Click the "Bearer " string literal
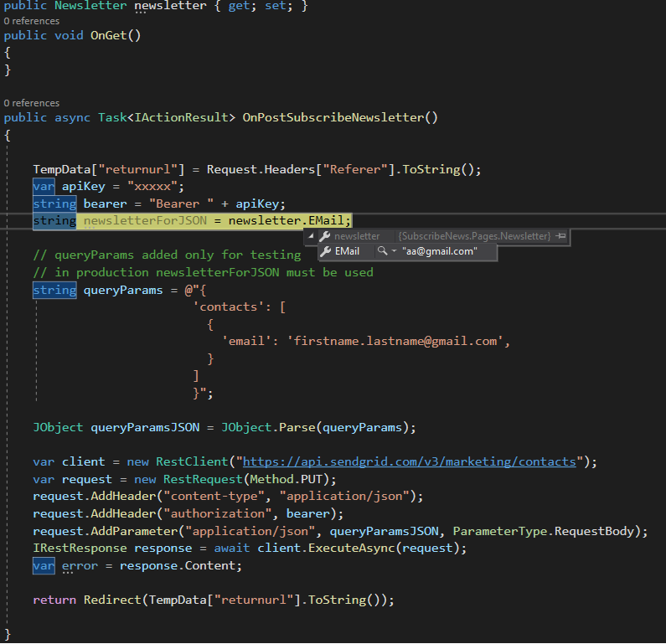This screenshot has height=644, width=666. pos(181,204)
